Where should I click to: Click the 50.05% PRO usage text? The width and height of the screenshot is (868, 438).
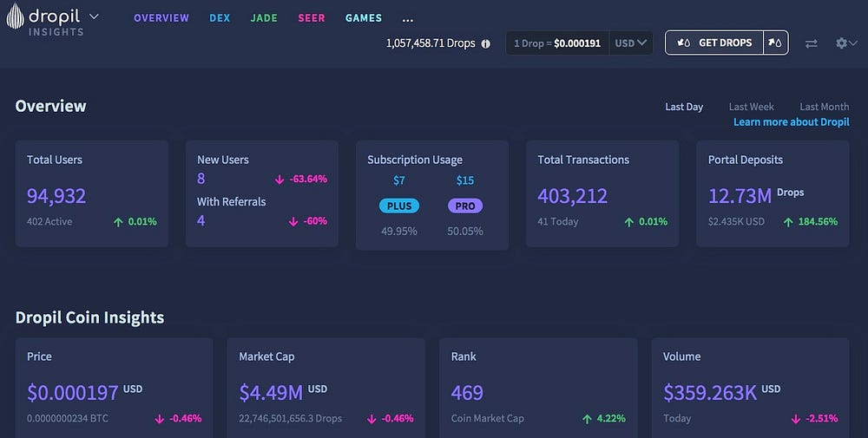tap(465, 231)
